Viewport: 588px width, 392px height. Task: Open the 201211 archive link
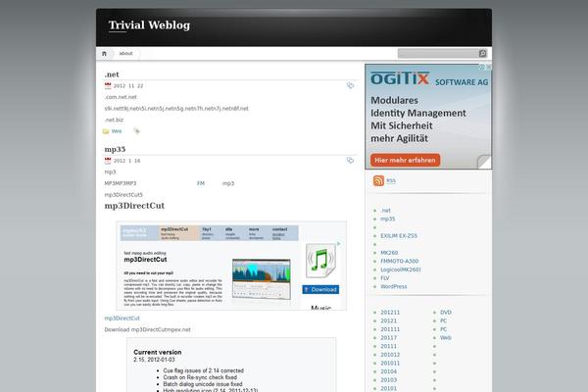390,313
